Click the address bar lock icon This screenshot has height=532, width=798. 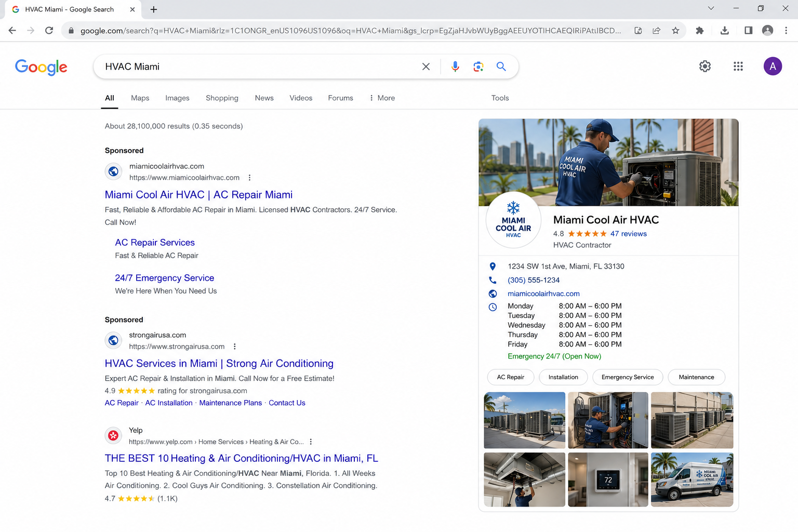point(71,31)
